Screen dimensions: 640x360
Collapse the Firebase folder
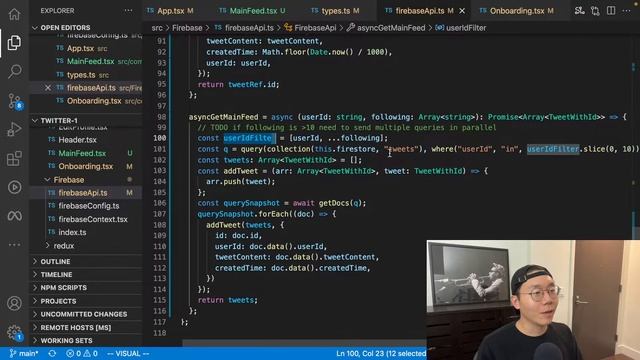69,180
